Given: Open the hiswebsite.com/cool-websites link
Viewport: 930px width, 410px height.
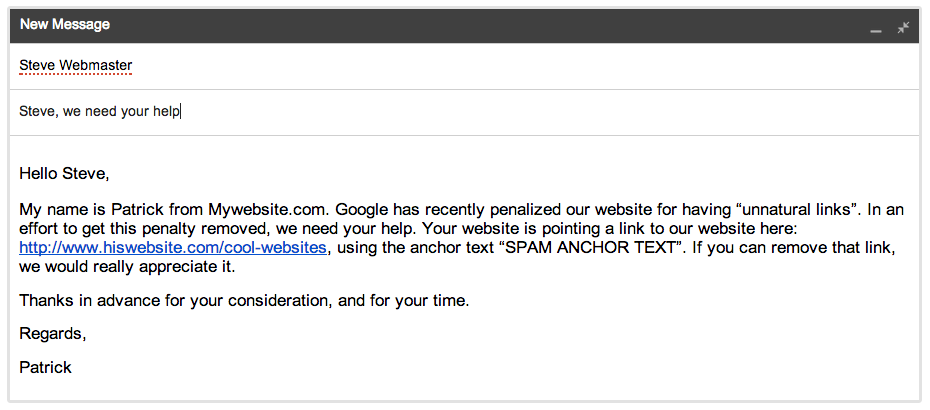Looking at the screenshot, I should tap(173, 247).
